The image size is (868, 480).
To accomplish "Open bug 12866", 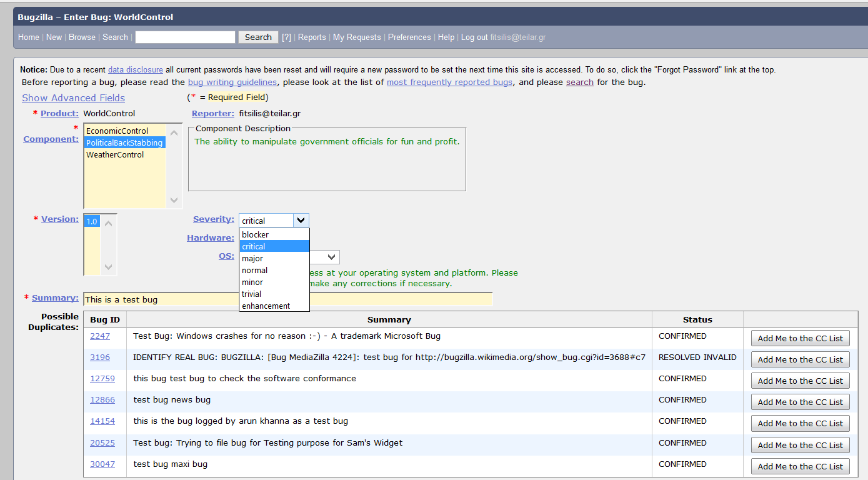I will [x=102, y=400].
